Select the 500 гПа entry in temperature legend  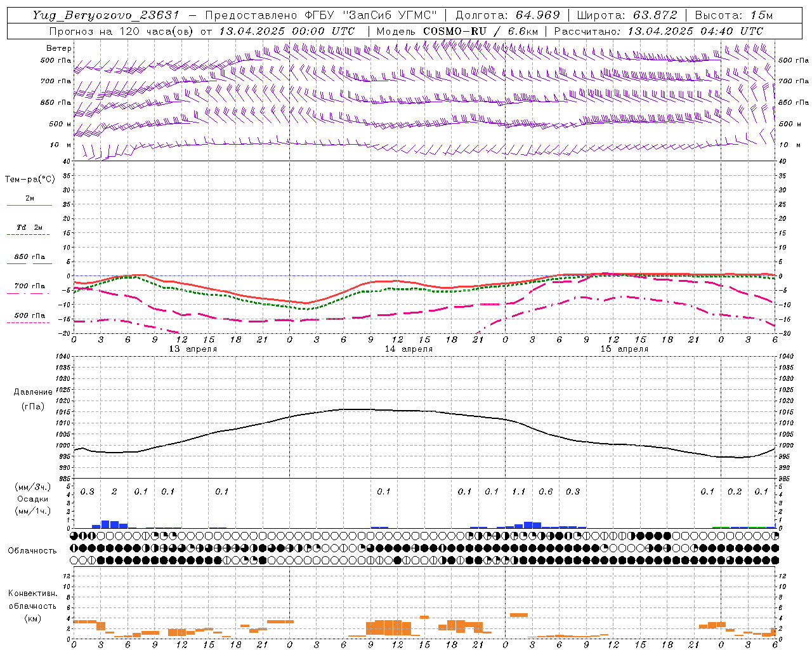pos(30,315)
